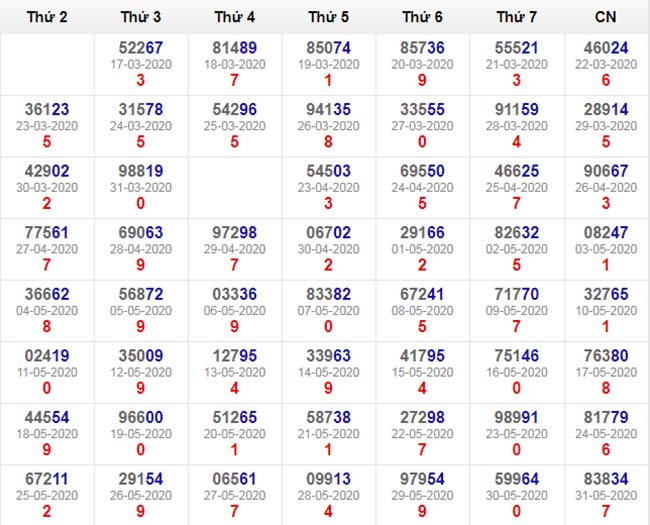
Task: Select the 19-05-2020 result 96600
Action: point(141,418)
